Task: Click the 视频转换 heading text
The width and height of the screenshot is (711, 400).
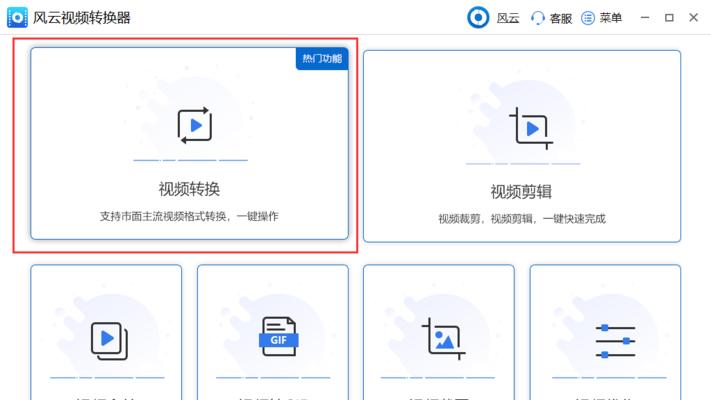Action: pyautogui.click(x=189, y=189)
